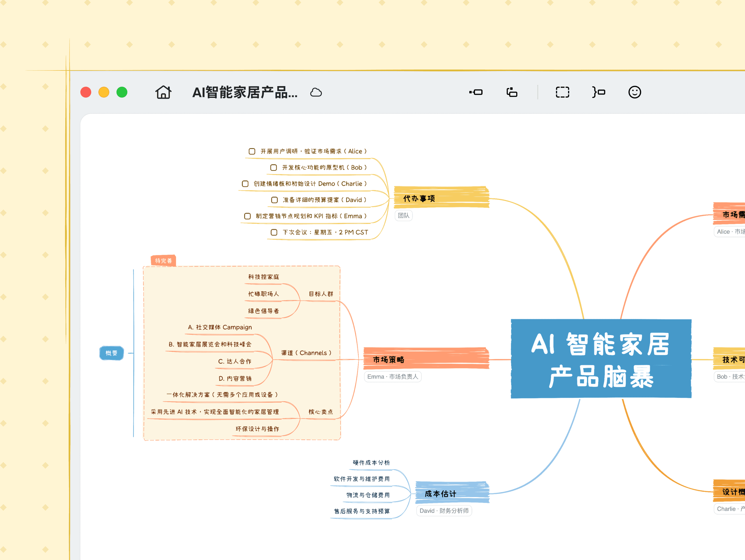
Task: Click the 待完善 boundary label tag
Action: (163, 260)
